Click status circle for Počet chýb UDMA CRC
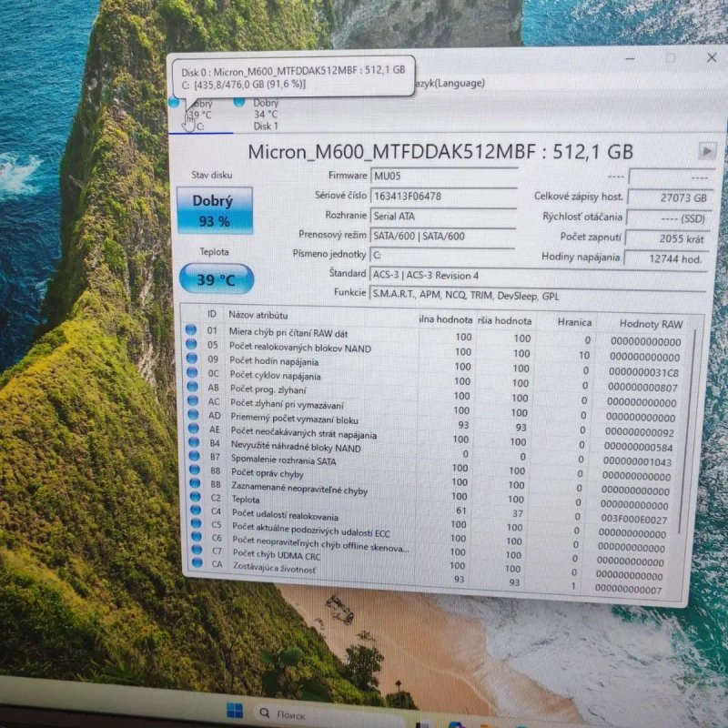Viewport: 728px width, 728px height. [197, 550]
